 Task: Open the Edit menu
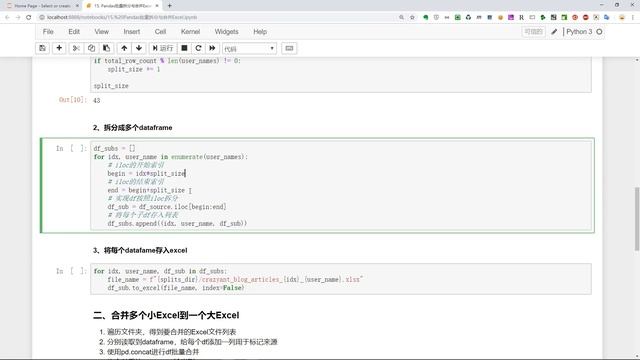click(74, 31)
